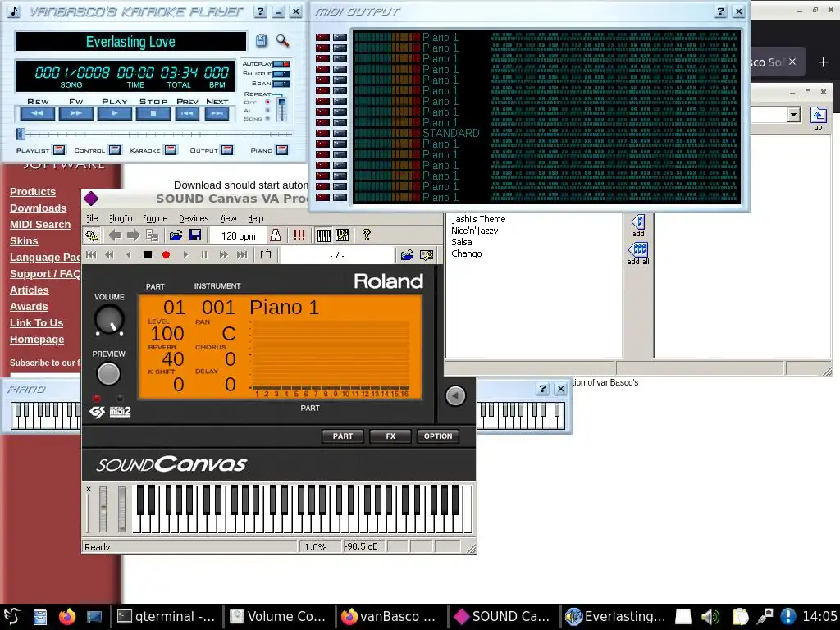Click the open folder icon in top toolbar

176,235
